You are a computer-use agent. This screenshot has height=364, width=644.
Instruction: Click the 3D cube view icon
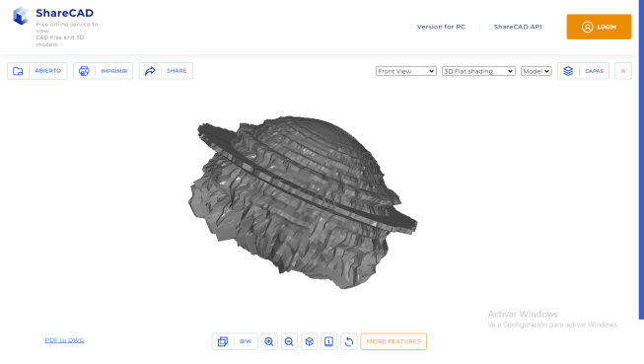click(310, 342)
